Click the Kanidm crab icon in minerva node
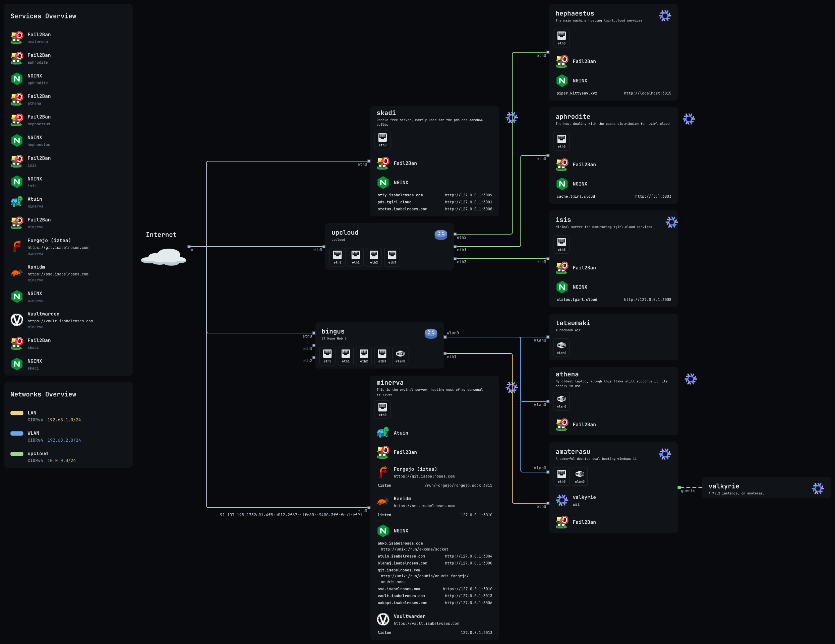 [383, 502]
